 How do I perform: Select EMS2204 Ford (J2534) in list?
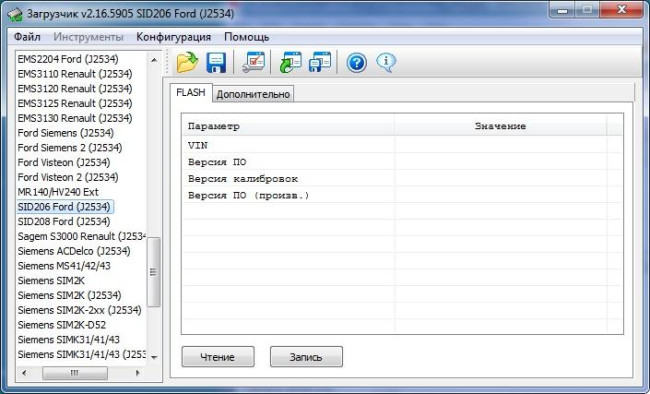coord(68,59)
